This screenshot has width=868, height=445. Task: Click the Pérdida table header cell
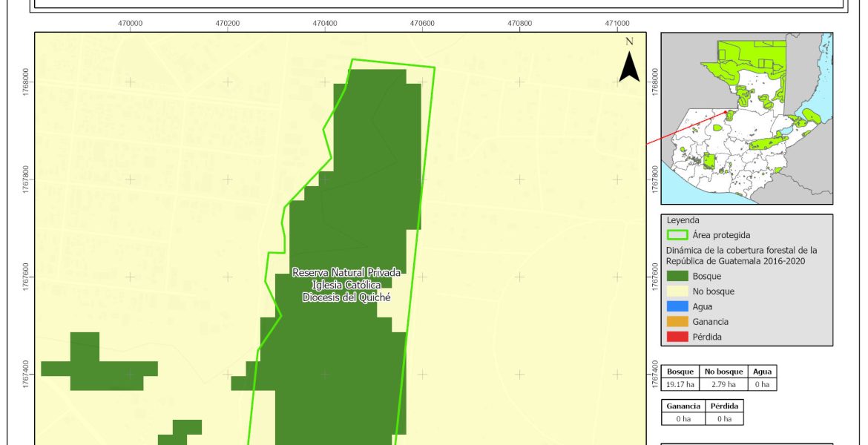click(x=723, y=406)
